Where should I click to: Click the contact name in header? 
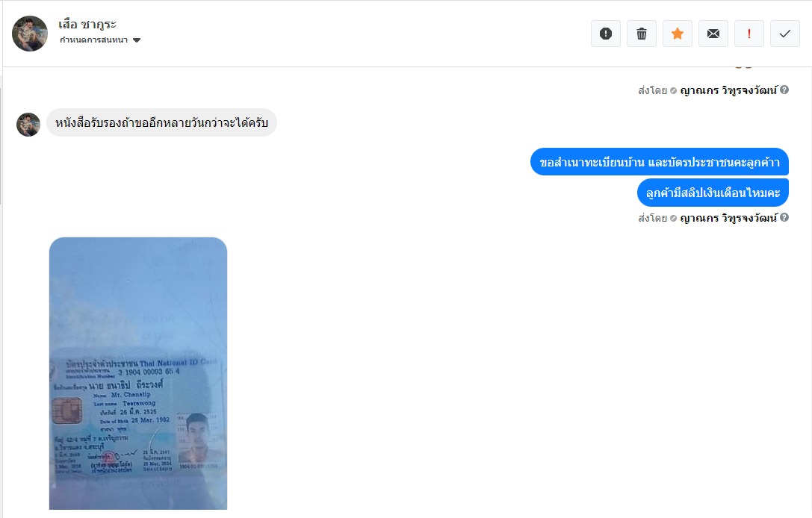87,25
